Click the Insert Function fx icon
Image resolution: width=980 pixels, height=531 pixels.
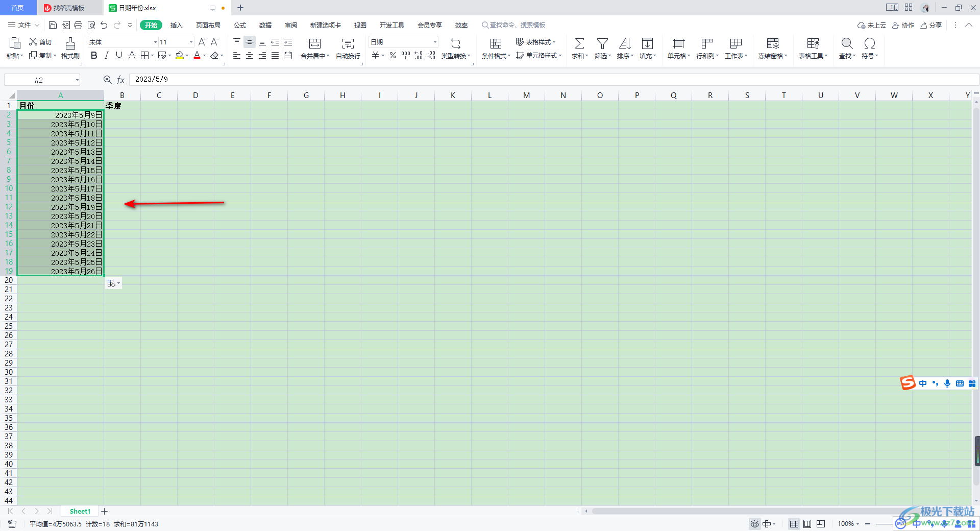click(x=121, y=80)
